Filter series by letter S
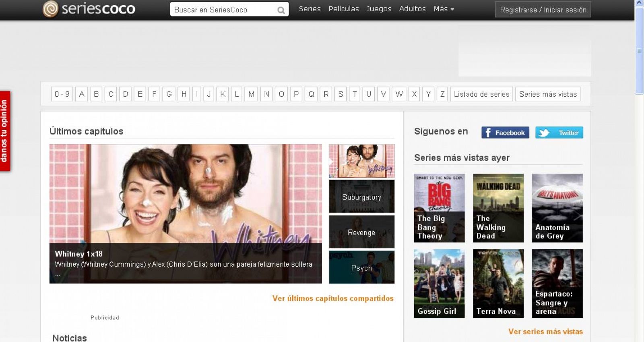Viewport: 644px width, 342px height. 341,94
